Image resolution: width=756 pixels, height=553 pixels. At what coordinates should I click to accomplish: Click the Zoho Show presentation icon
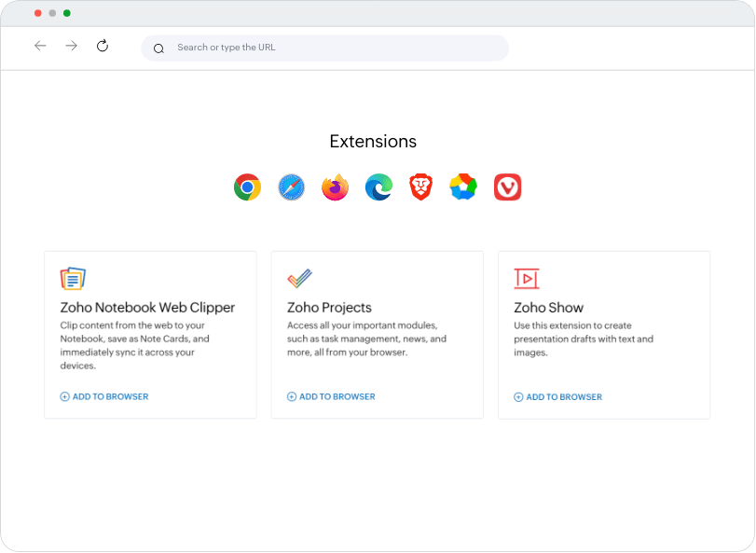[x=527, y=278]
